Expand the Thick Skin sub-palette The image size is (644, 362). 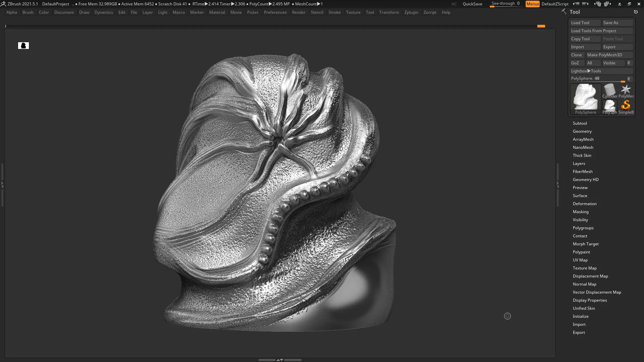582,156
